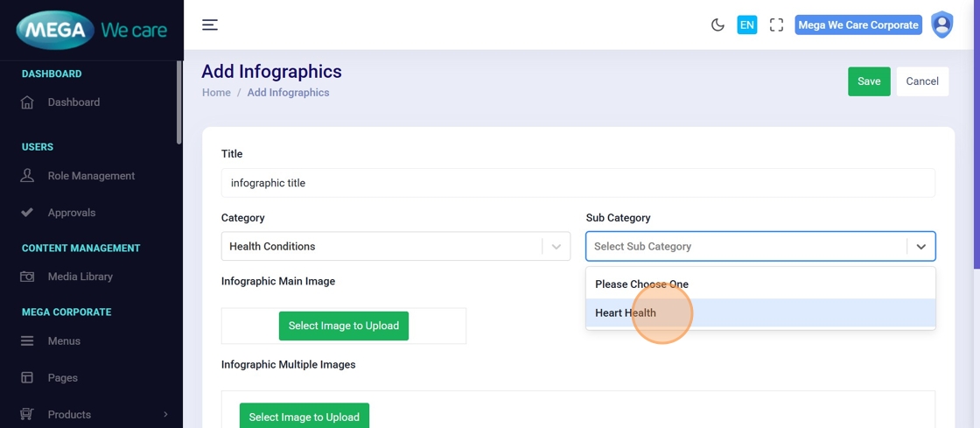The width and height of the screenshot is (980, 428).
Task: Click the Approvals checkmark icon
Action: pyautogui.click(x=27, y=213)
